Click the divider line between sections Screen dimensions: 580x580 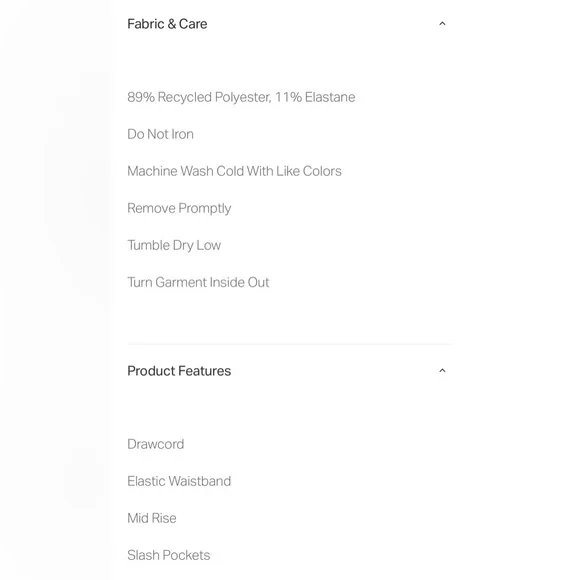click(290, 344)
